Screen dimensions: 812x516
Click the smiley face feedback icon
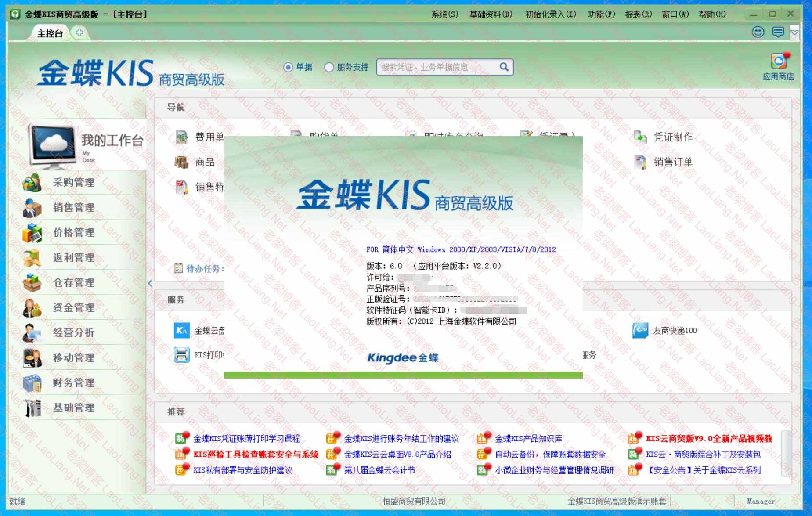tap(758, 32)
